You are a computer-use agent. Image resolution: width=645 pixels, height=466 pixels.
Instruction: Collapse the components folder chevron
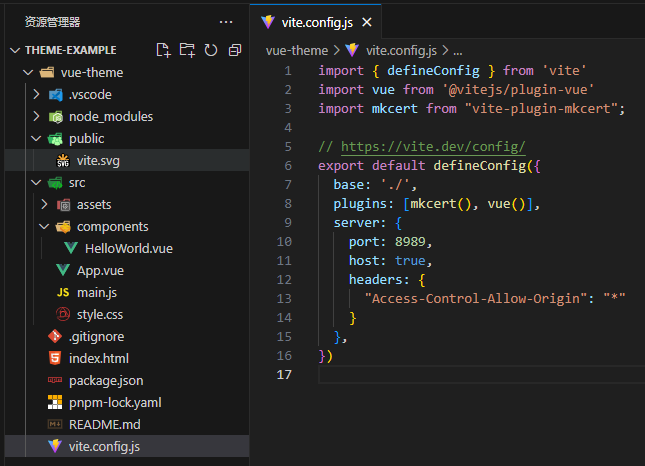coord(44,227)
